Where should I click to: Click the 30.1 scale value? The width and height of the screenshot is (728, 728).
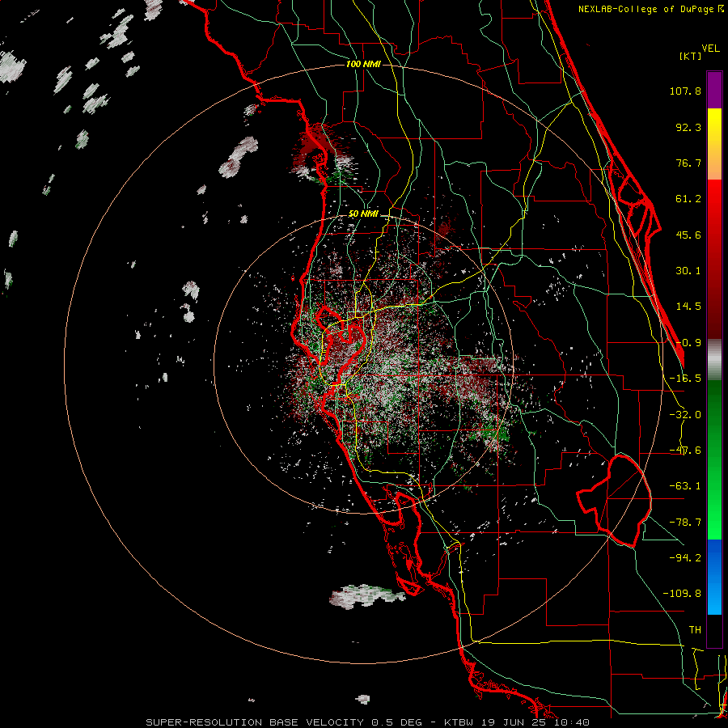[x=688, y=271]
